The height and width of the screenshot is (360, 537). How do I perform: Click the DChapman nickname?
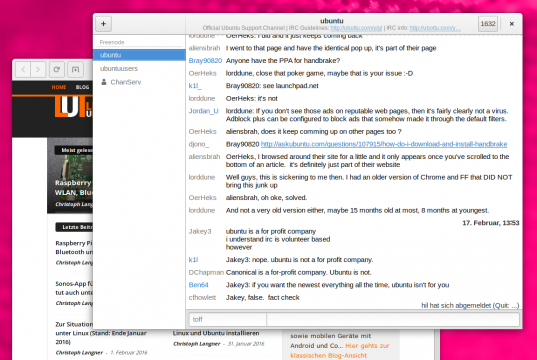point(206,272)
